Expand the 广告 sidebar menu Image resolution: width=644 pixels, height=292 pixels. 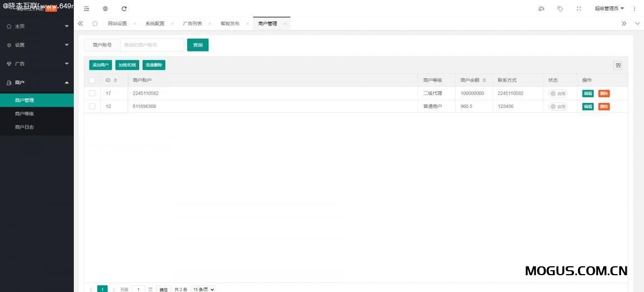(x=36, y=64)
